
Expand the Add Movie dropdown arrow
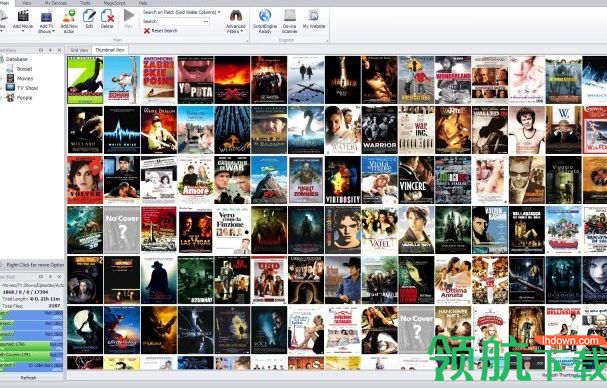[23, 31]
